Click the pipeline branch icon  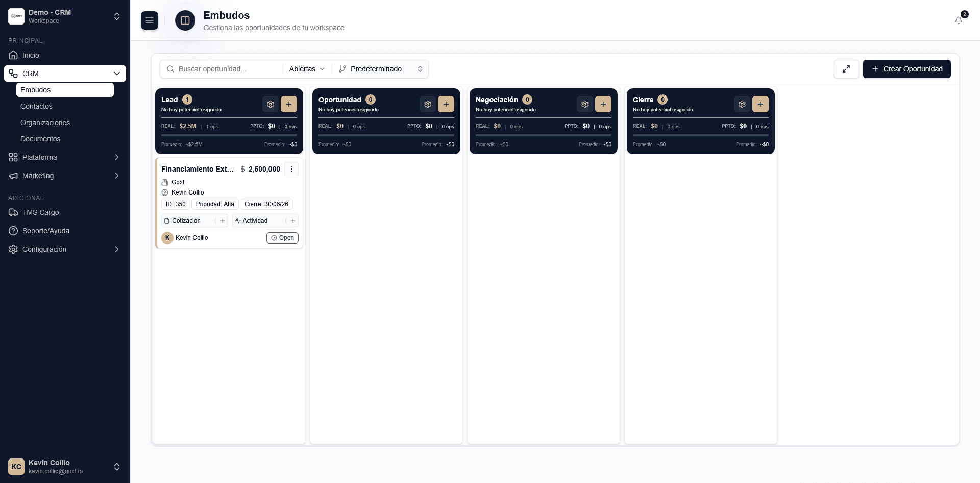point(342,69)
